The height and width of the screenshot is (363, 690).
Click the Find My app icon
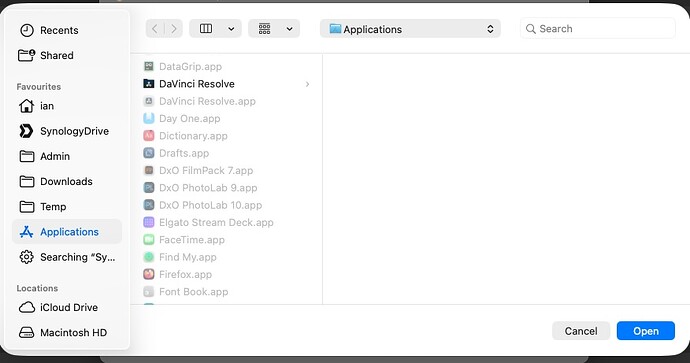[x=149, y=257]
